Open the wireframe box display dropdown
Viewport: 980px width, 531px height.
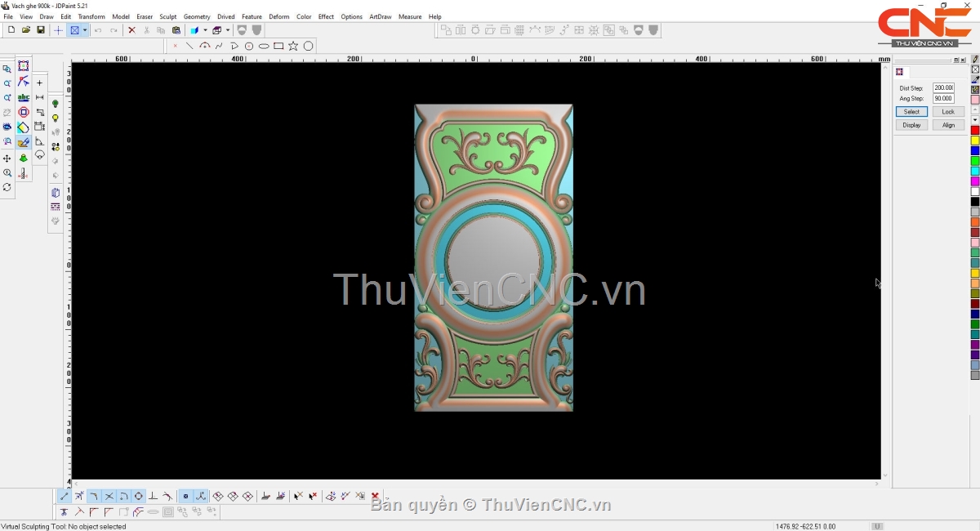coord(228,30)
